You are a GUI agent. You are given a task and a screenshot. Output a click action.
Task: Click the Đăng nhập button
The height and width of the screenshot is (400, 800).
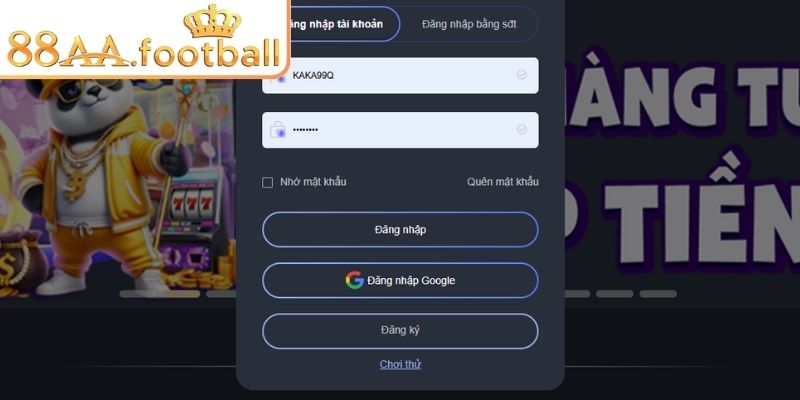[400, 230]
